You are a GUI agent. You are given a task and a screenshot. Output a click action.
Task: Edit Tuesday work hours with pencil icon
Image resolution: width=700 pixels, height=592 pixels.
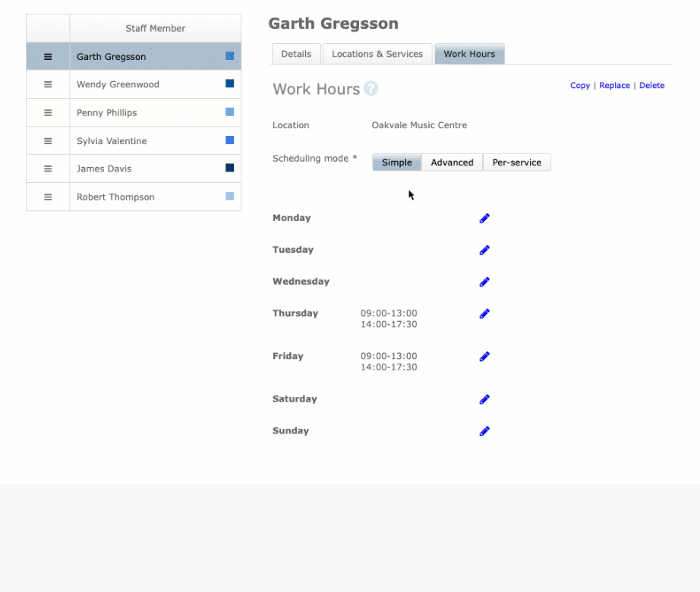coord(484,250)
